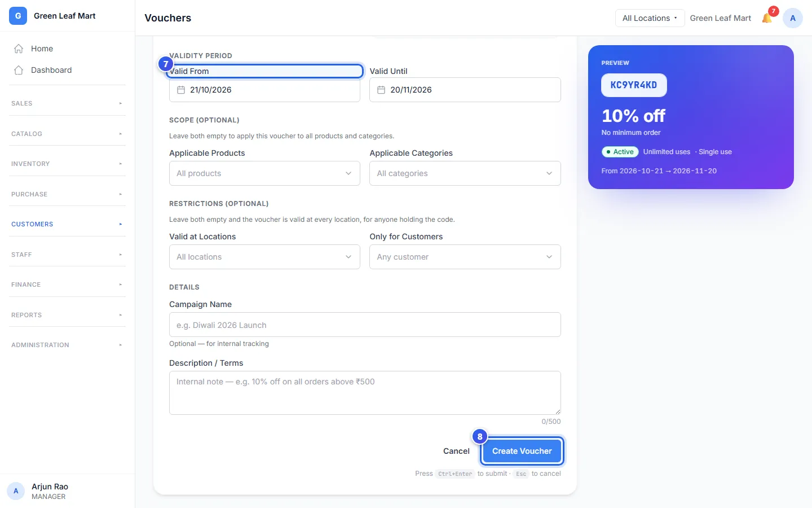Click the Dashboard icon in sidebar
The width and height of the screenshot is (812, 508).
coord(19,70)
